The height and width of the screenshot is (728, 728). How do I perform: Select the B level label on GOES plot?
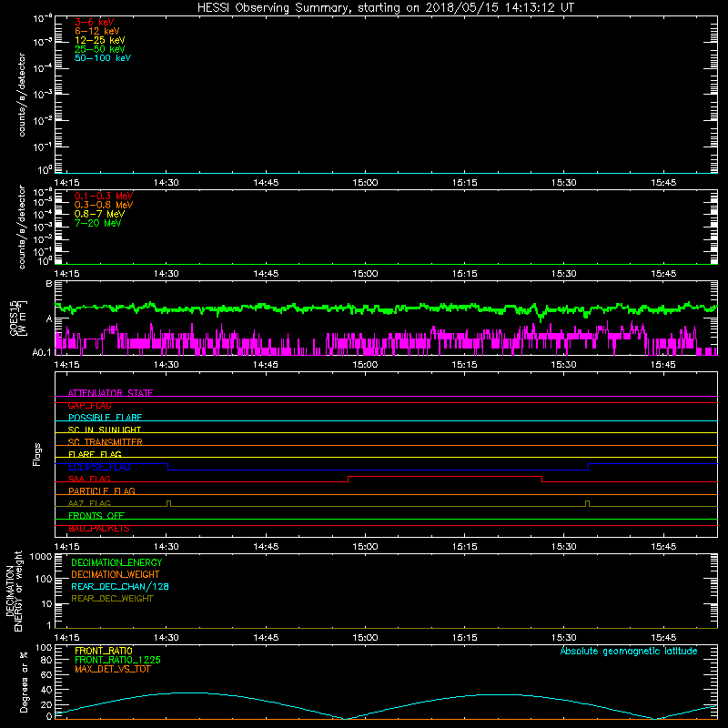(x=49, y=284)
